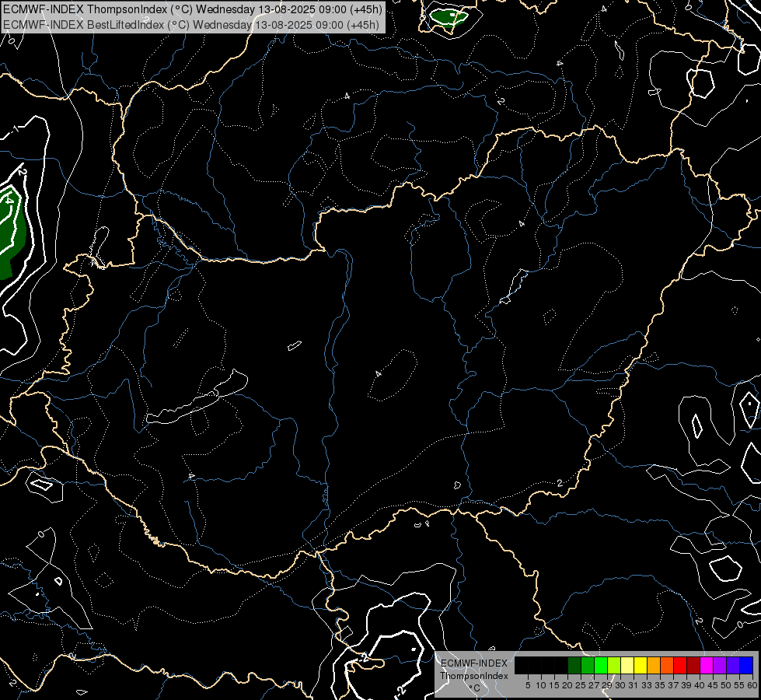
Task: Click the indigo 50-55 legend swatch
Action: tap(733, 665)
